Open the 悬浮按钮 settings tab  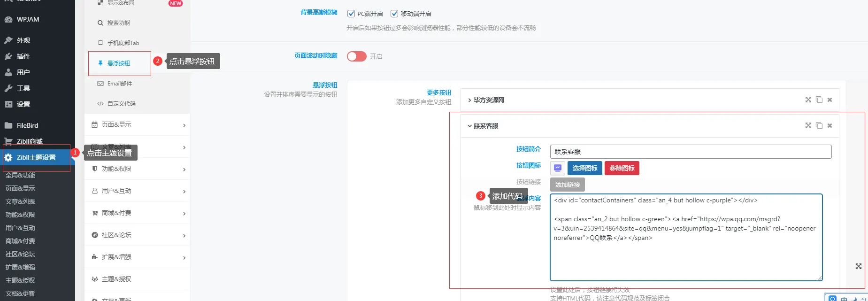[x=120, y=63]
